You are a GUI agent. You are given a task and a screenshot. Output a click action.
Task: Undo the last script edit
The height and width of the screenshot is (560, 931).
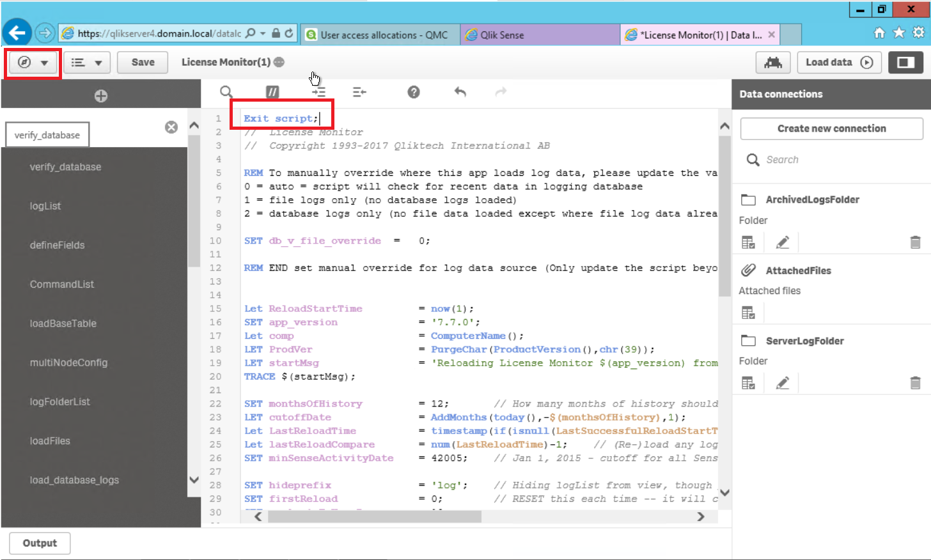click(x=460, y=92)
